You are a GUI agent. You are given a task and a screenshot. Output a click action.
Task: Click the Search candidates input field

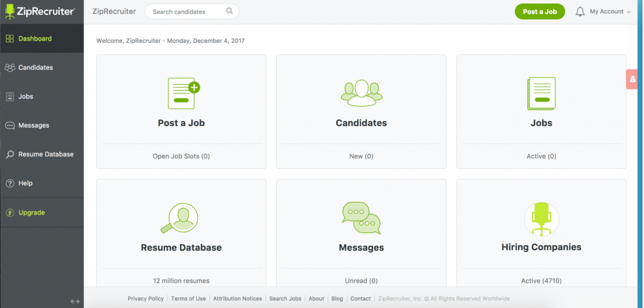[192, 12]
